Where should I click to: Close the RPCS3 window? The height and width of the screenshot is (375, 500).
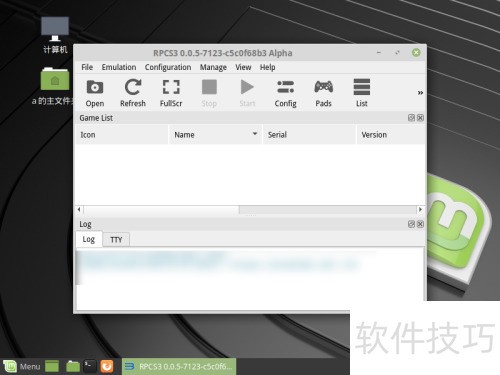tap(416, 52)
